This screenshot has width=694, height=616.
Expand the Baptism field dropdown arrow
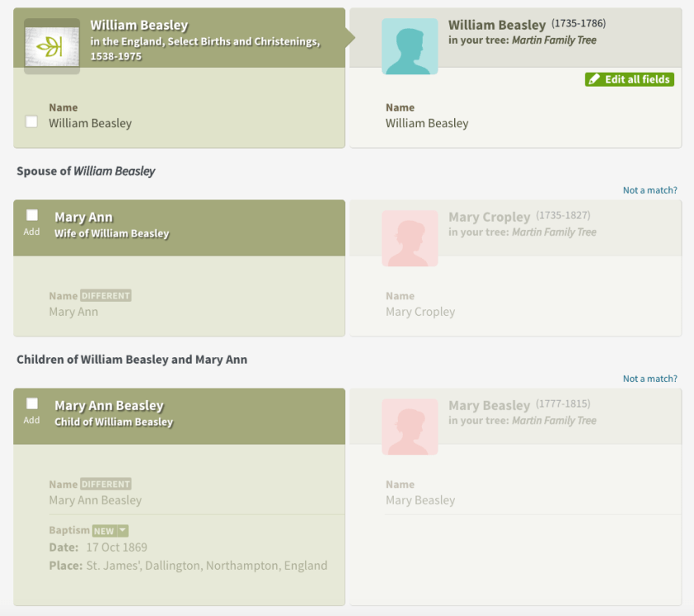[121, 530]
